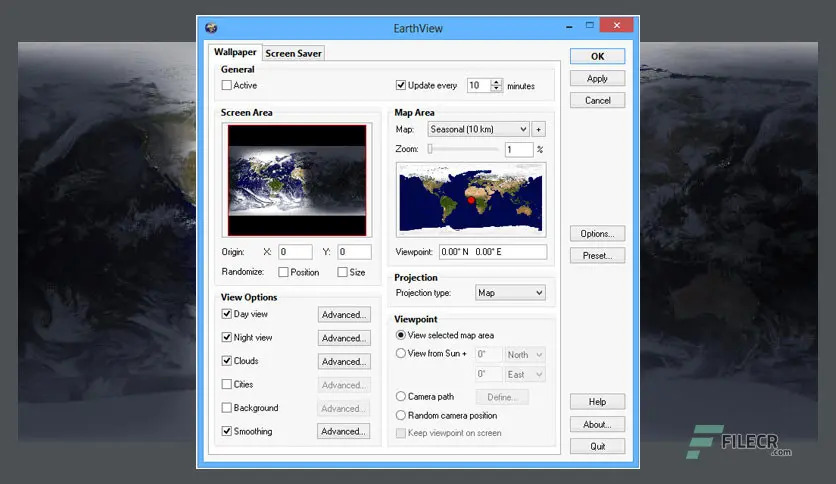Viewport: 836px width, 484px height.
Task: Enable the Active checkbox
Action: point(227,85)
